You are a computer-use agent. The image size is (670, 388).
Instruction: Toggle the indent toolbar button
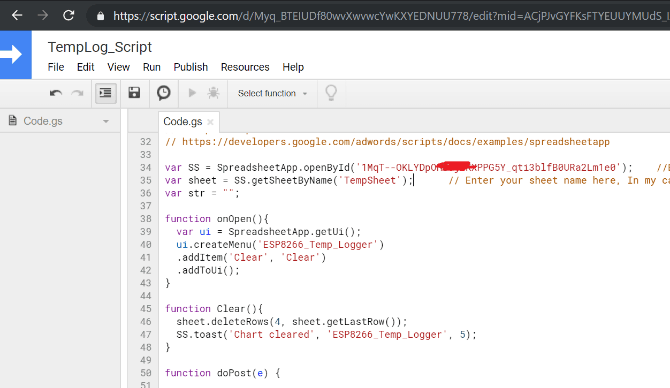coord(105,93)
